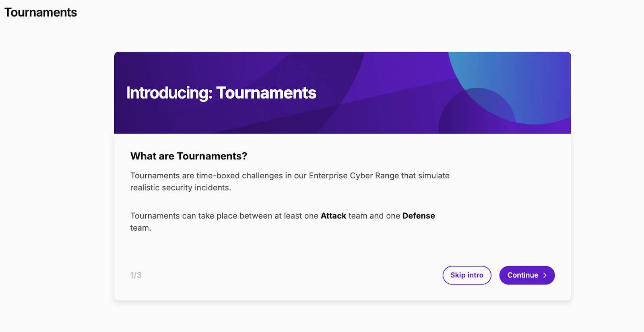Click the Introducing: Tournaments banner heading
Screen dimensions: 644x332
coord(221,93)
